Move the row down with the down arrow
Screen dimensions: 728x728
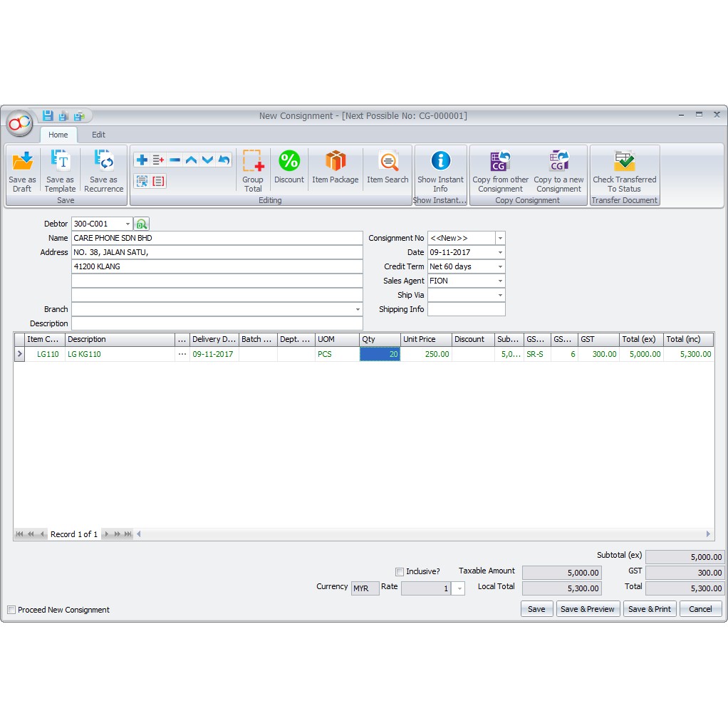click(x=207, y=160)
